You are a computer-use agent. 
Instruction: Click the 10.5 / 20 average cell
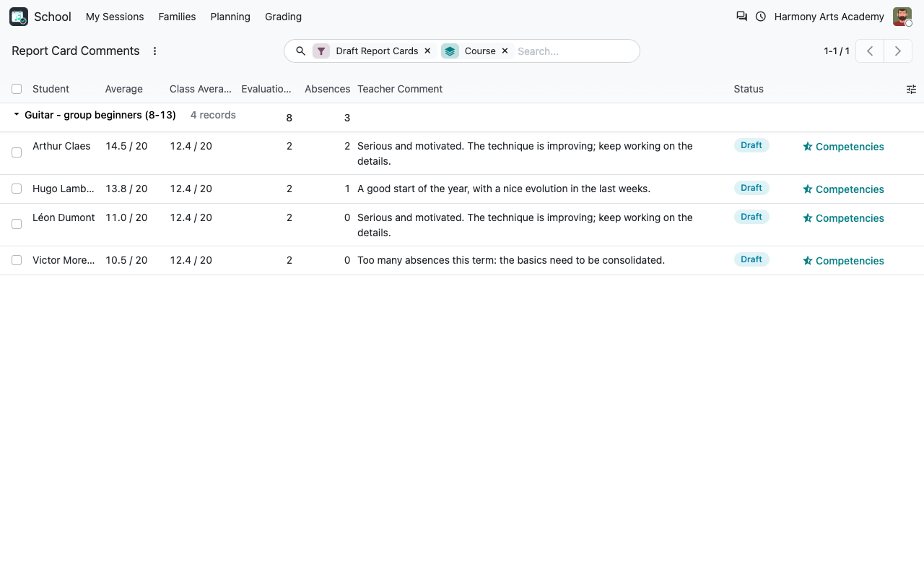coord(126,260)
